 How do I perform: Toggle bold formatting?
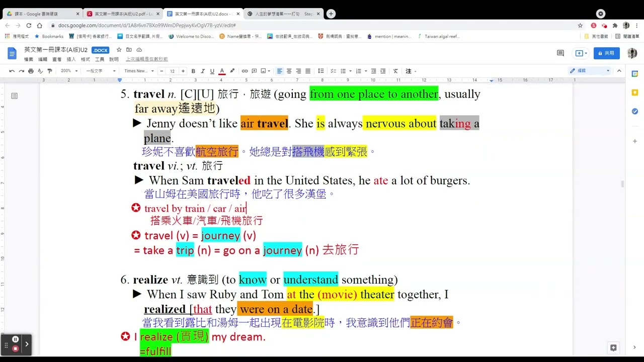click(x=193, y=71)
